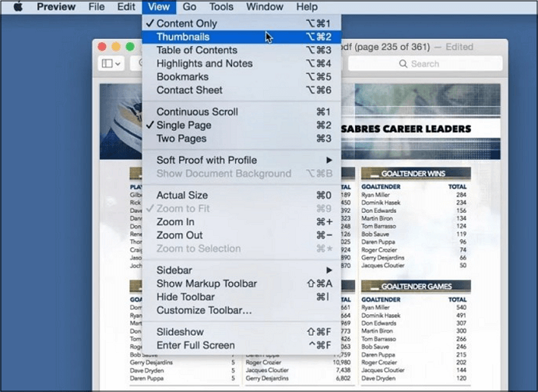Choose the Enter Full Screen menu item
The height and width of the screenshot is (392, 538).
pyautogui.click(x=241, y=346)
